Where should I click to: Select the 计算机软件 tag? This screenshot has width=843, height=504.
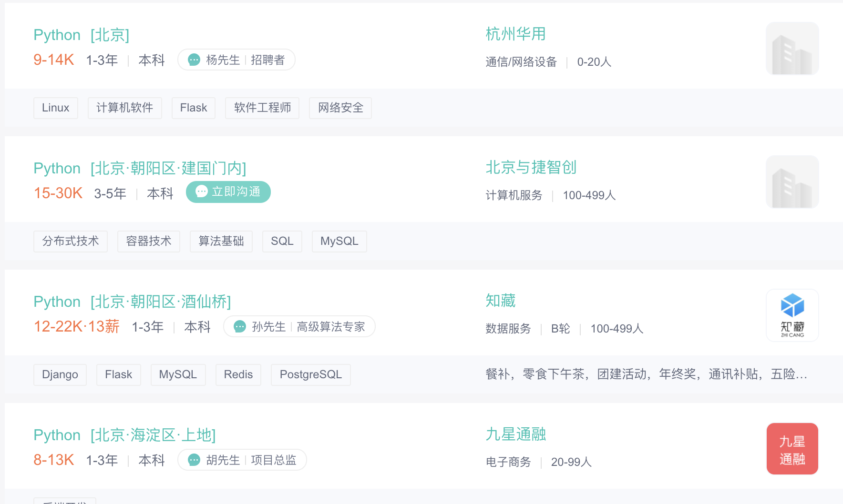(x=125, y=108)
